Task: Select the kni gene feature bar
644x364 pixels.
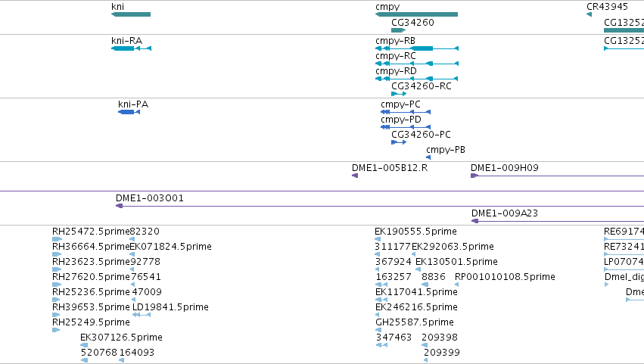Action: click(131, 14)
